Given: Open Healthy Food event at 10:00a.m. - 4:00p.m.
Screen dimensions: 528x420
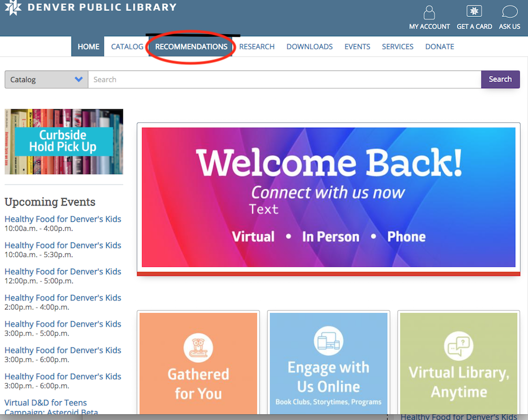Looking at the screenshot, I should click(63, 219).
